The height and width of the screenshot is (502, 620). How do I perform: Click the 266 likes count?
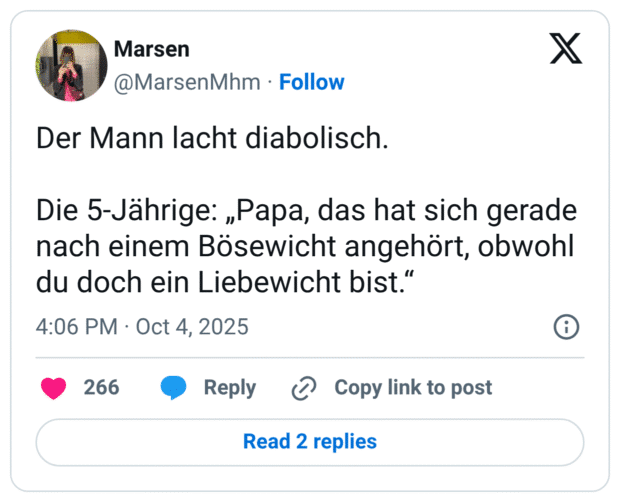pos(101,388)
